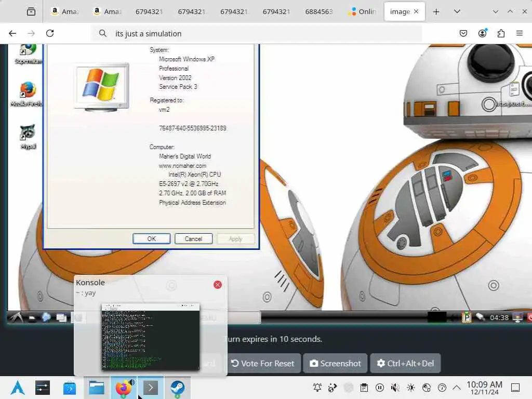This screenshot has height=399, width=532.
Task: Open the extensions puzzle icon
Action: pos(501,33)
